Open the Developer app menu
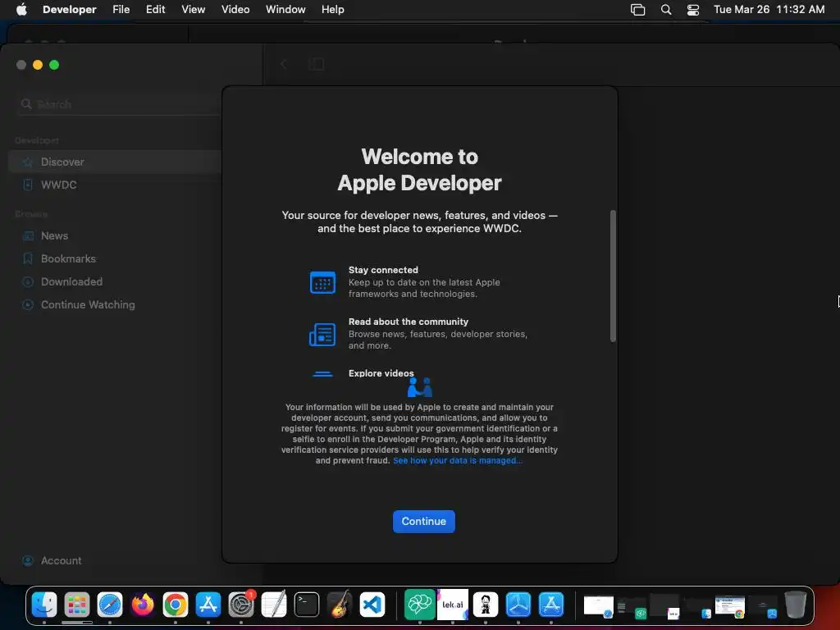Viewport: 840px width, 630px height. [70, 10]
